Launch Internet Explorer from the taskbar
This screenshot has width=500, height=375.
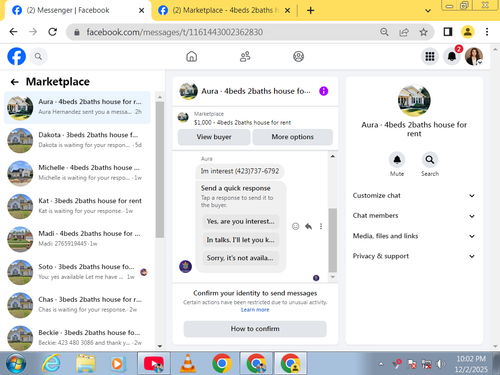51,363
